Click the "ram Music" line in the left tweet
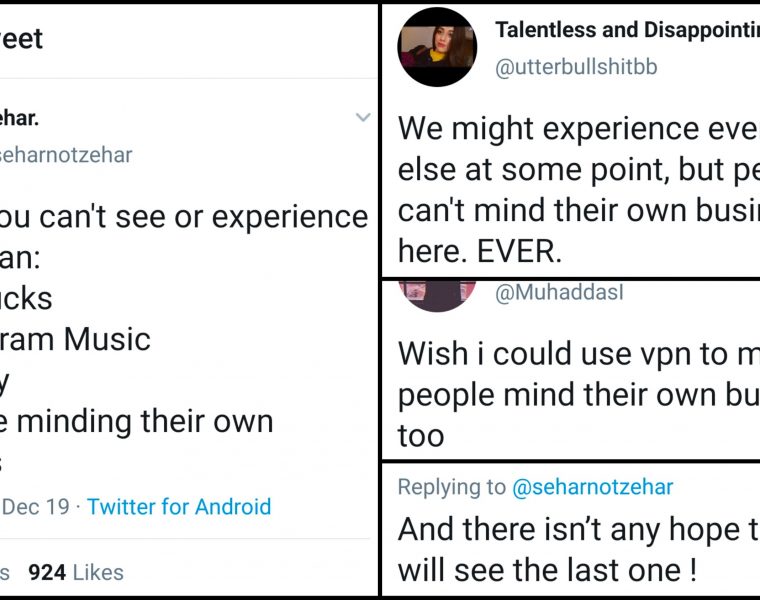The width and height of the screenshot is (760, 600). pyautogui.click(x=75, y=339)
